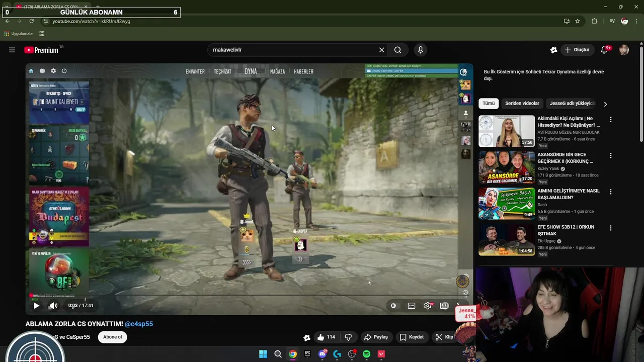Open the YouTube account avatar menu
The image size is (644, 362).
[x=624, y=50]
